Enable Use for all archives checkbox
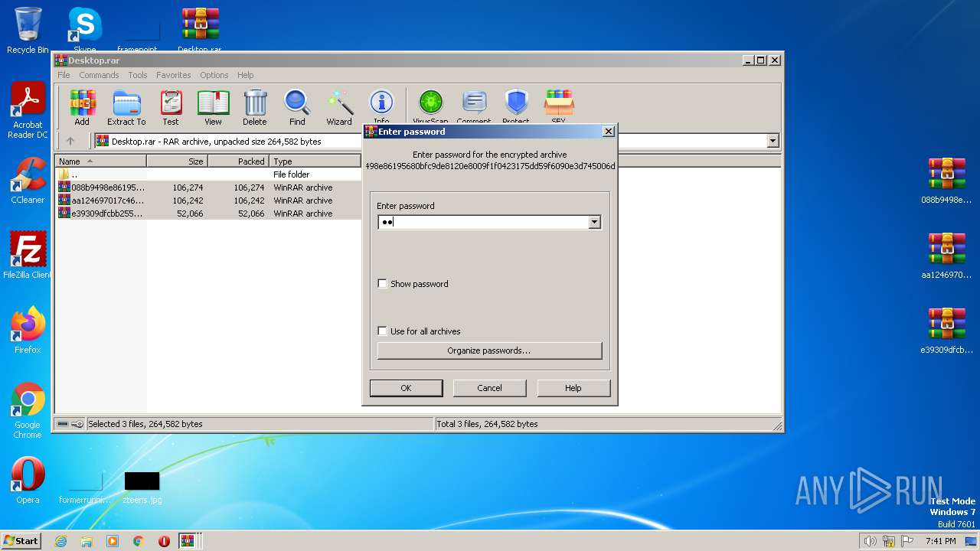 pyautogui.click(x=383, y=331)
